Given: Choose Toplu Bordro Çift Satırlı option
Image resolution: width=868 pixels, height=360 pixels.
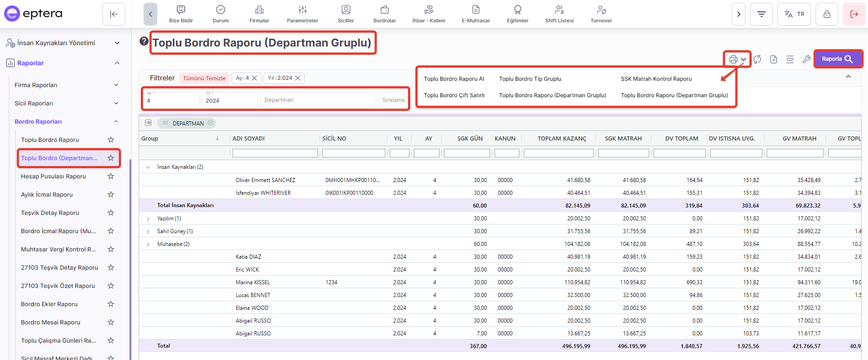Looking at the screenshot, I should [454, 95].
